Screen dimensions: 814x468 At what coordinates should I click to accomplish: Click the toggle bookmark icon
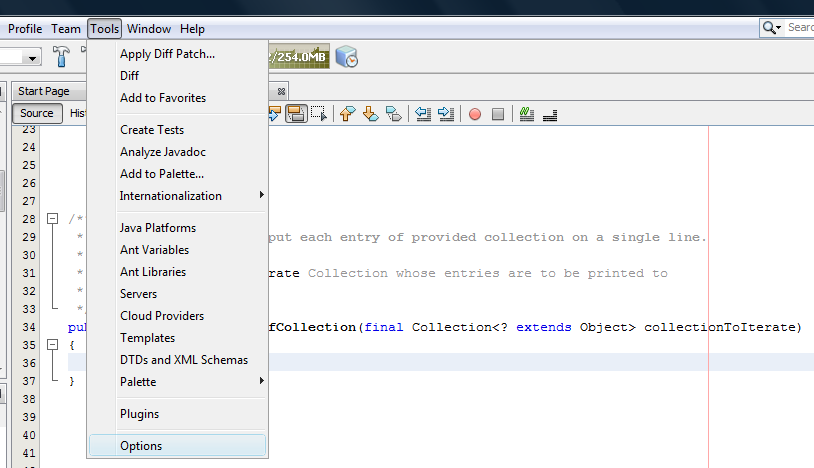click(394, 114)
